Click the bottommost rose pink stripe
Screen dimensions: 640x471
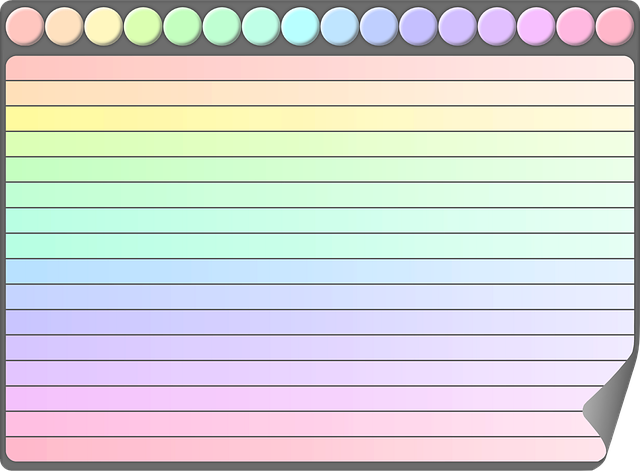306,450
